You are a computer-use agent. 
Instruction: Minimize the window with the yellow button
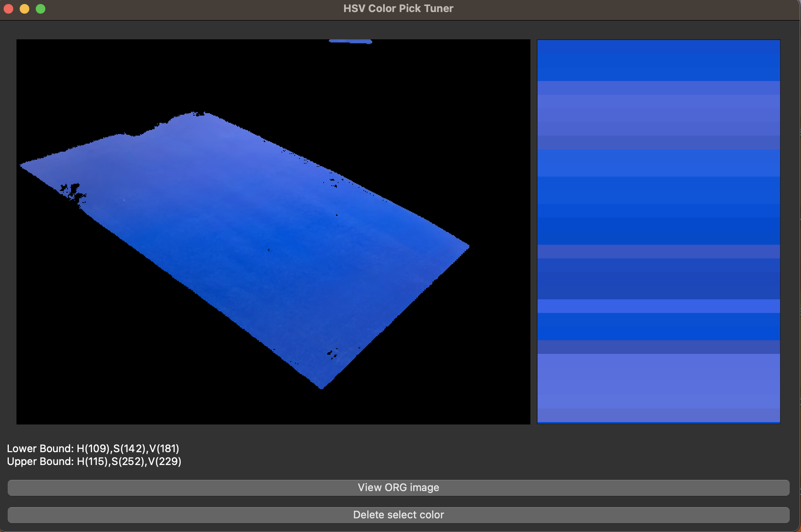[x=24, y=9]
